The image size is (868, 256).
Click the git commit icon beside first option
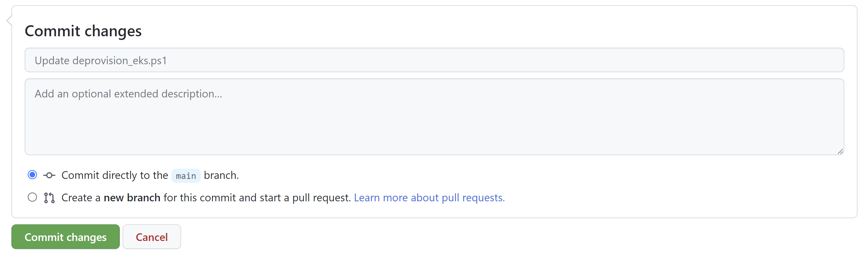(x=49, y=175)
